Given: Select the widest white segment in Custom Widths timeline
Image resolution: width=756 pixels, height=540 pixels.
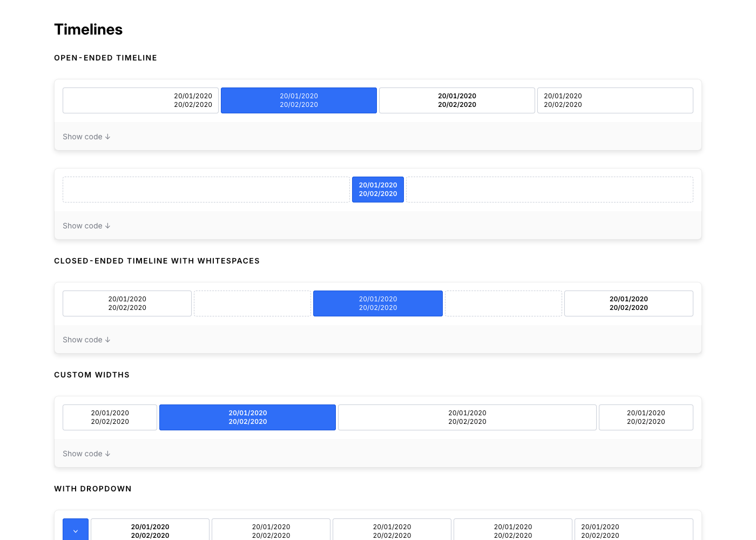Looking at the screenshot, I should [x=467, y=417].
